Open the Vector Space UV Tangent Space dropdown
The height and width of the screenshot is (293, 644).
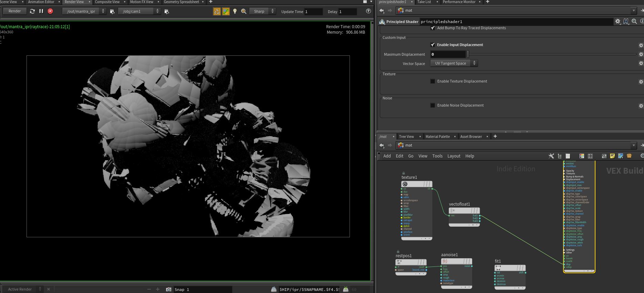point(454,63)
